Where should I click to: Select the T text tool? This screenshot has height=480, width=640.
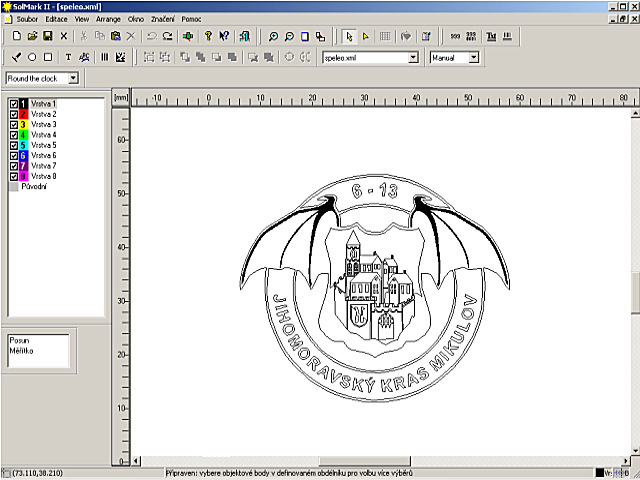(x=68, y=58)
